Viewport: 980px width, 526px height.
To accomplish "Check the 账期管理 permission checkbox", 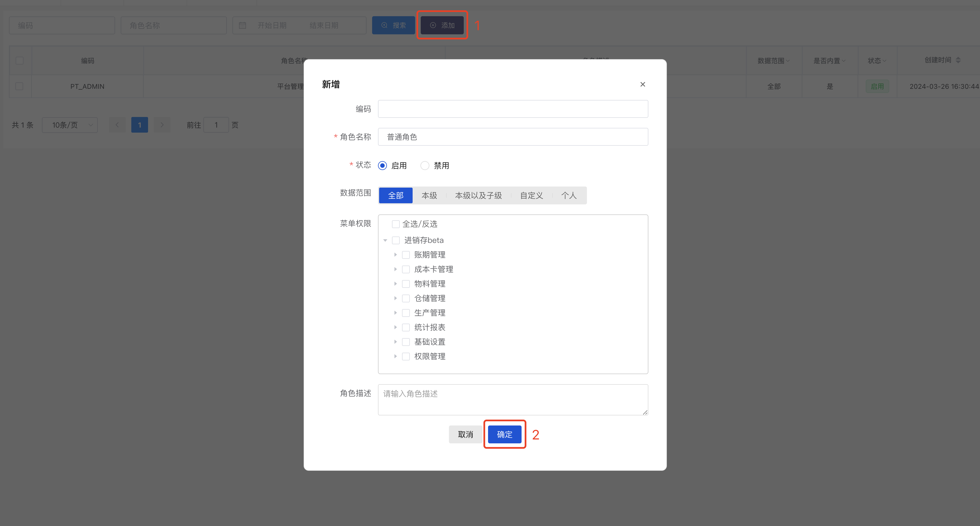I will coord(406,254).
